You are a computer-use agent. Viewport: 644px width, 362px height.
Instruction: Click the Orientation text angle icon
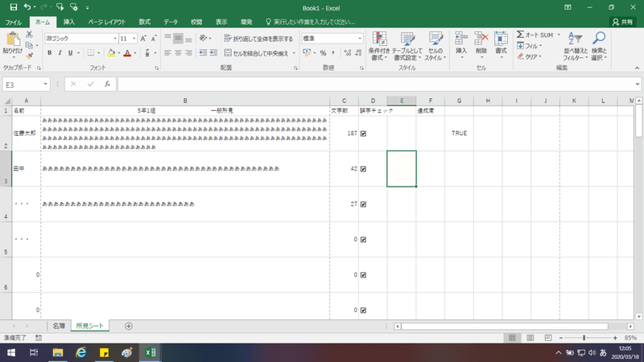(x=203, y=38)
